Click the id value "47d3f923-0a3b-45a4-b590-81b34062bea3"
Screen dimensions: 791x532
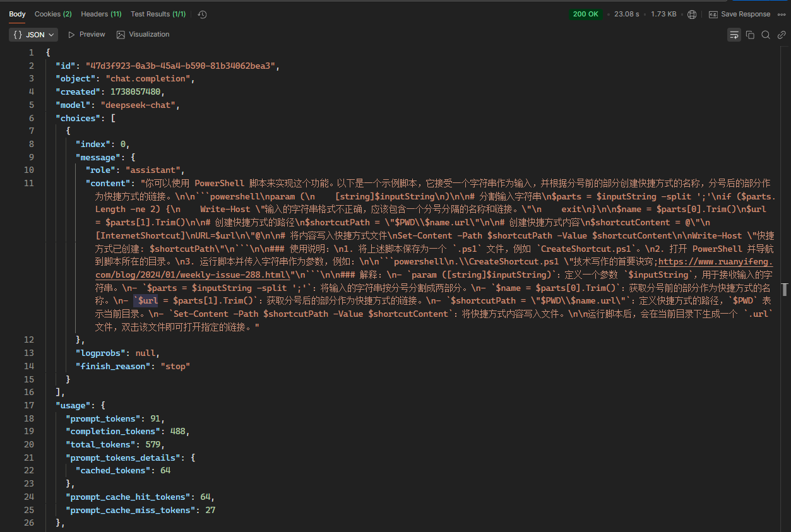tap(182, 66)
